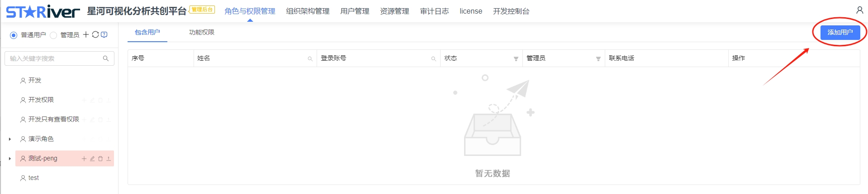
Task: Click the search icon in 姓名 column
Action: pos(310,58)
